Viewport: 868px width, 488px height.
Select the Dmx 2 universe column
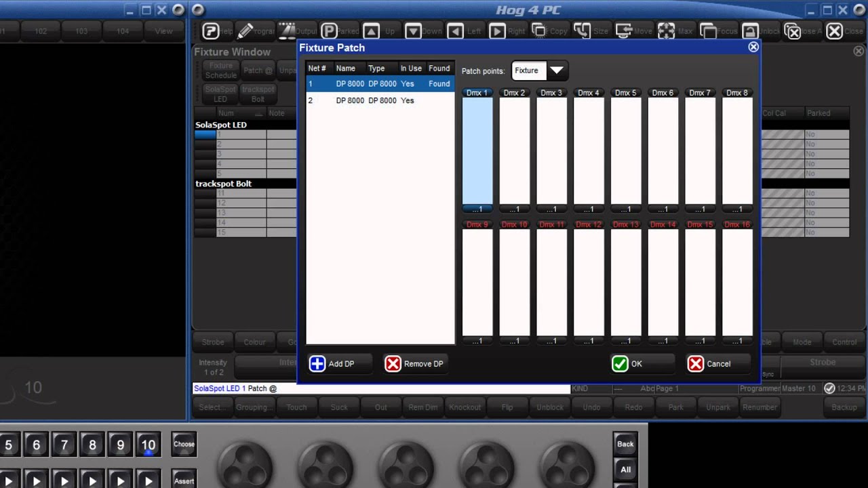click(x=515, y=150)
